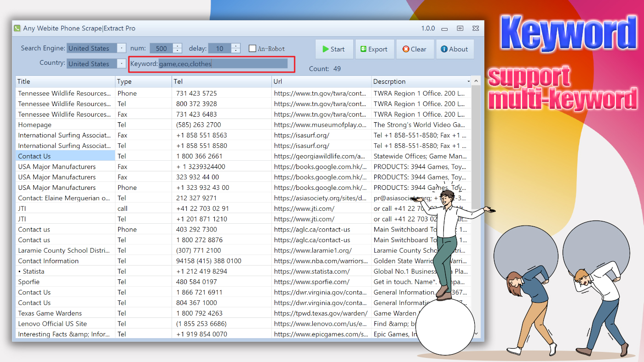Viewport: 644px width, 362px height.
Task: Click tel number +1 201 871 1210
Action: 201,219
